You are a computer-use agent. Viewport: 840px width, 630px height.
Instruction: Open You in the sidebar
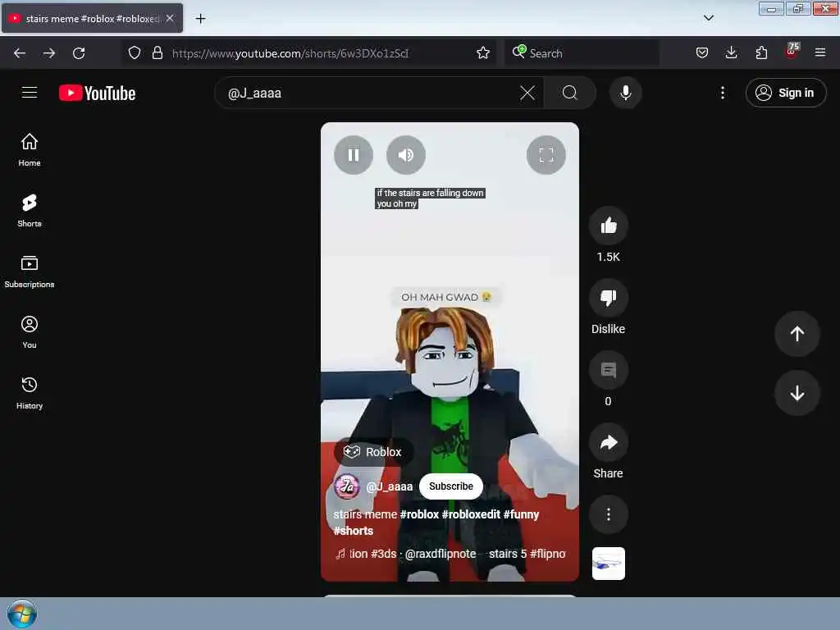point(30,332)
